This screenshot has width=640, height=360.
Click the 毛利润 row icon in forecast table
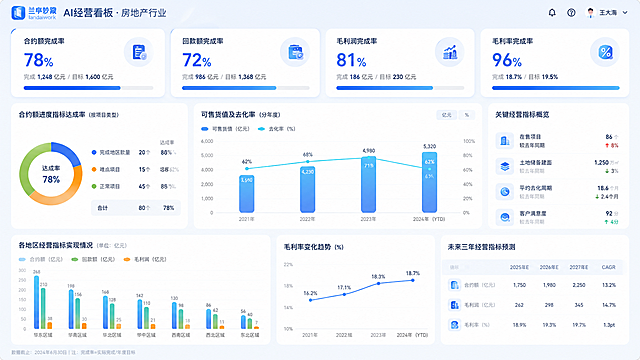coord(454,305)
